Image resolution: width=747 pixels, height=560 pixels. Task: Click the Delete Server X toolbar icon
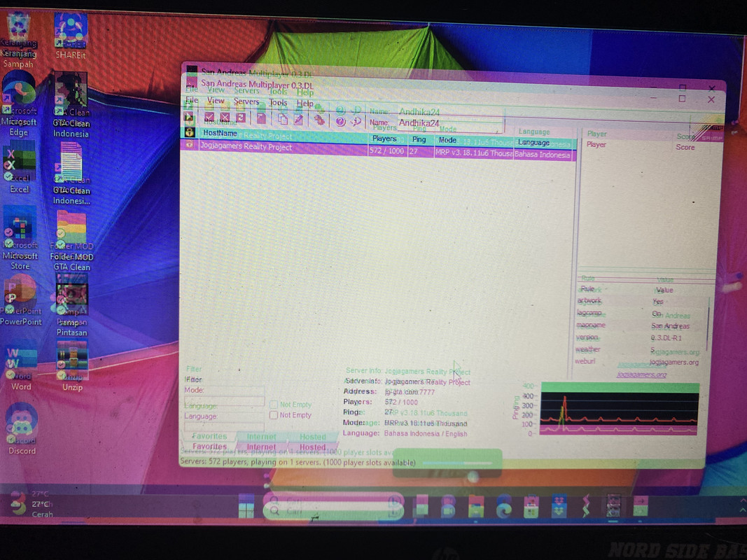(x=225, y=117)
